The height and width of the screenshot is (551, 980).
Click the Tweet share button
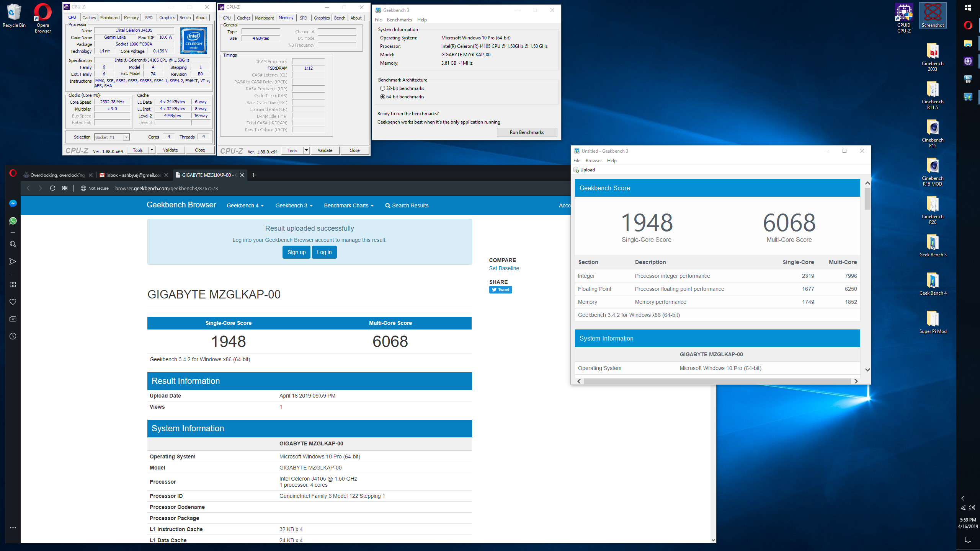click(500, 290)
